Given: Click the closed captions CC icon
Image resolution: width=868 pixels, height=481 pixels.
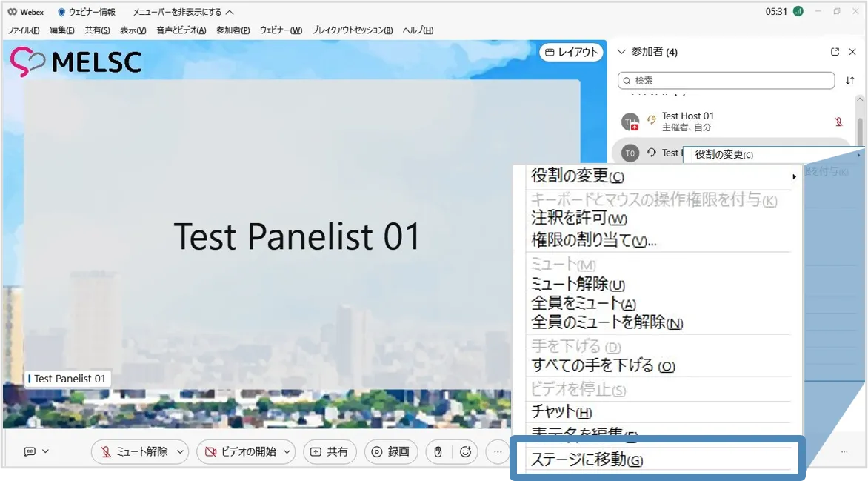Looking at the screenshot, I should coord(30,451).
